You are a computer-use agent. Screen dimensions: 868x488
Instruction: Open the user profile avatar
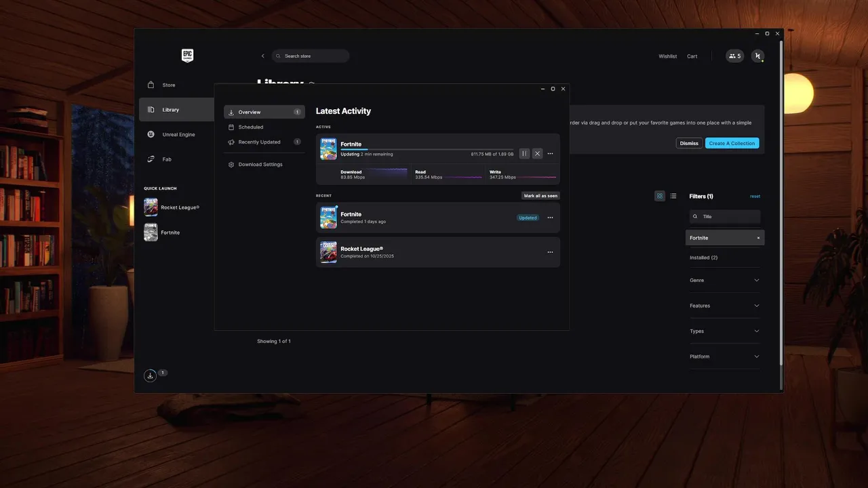pos(757,56)
